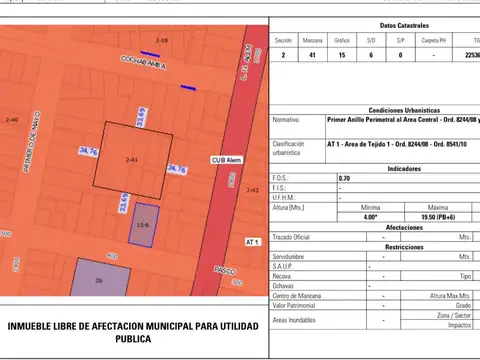The height and width of the screenshot is (360, 480).
Task: Select the 'Sección' column header
Action: [x=283, y=40]
